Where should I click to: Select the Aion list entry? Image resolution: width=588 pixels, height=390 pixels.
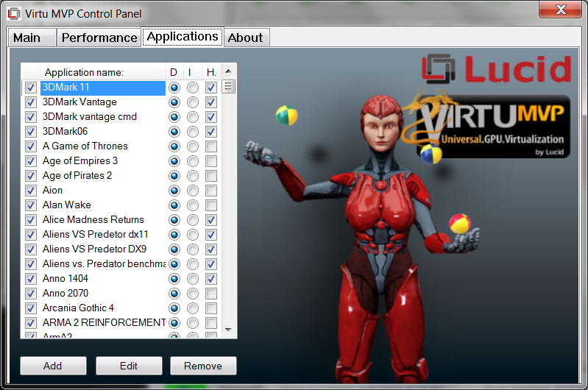pyautogui.click(x=103, y=190)
